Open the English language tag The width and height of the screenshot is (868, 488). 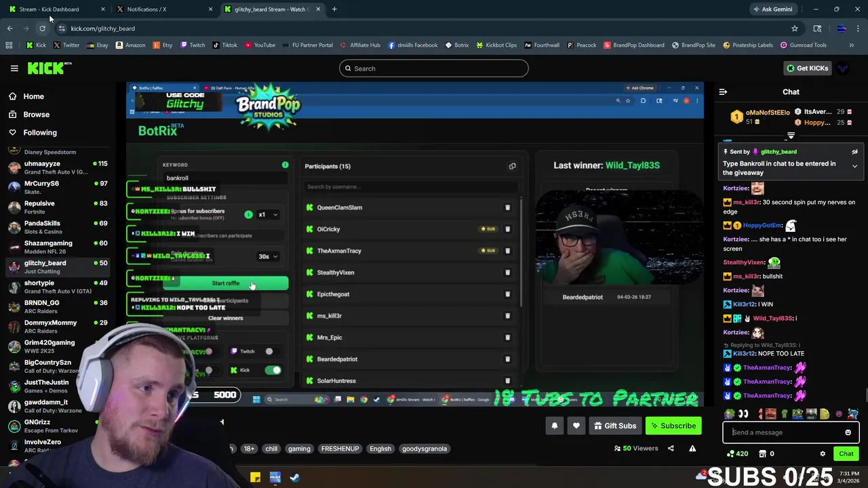pos(380,449)
